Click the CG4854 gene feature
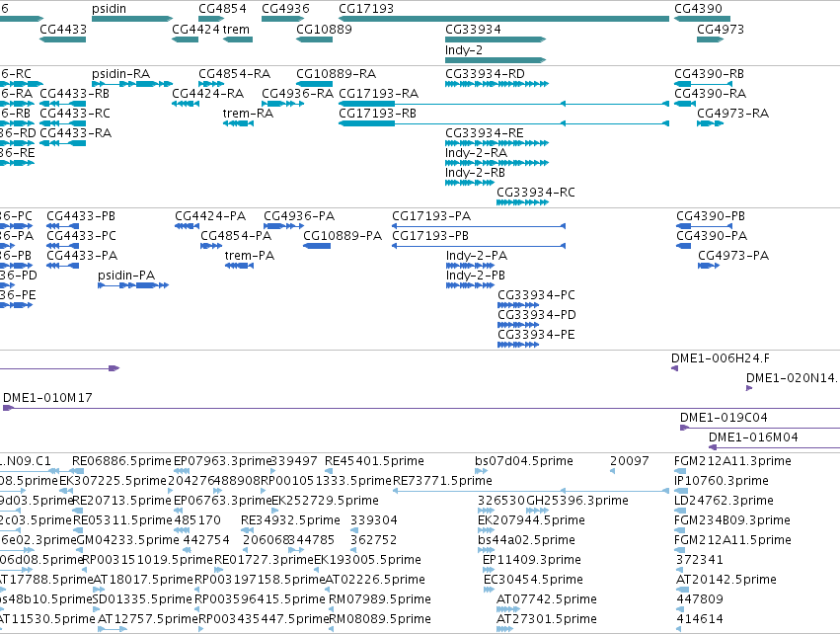Viewport: 840px width, 634px height. click(211, 19)
